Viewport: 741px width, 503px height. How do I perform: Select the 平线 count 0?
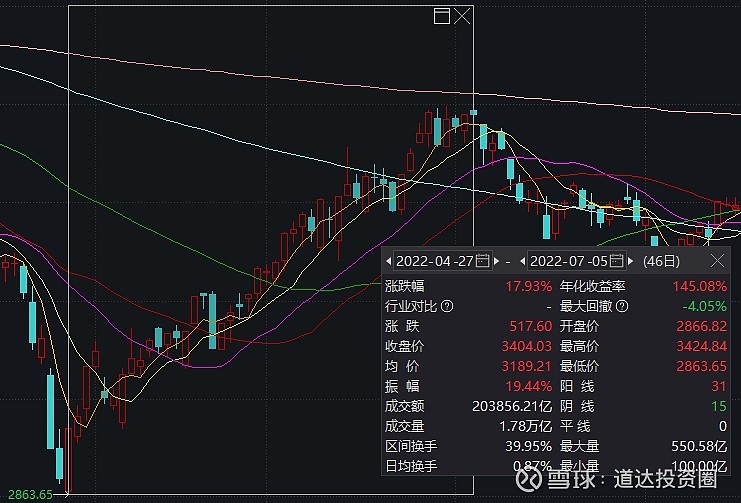(x=723, y=426)
